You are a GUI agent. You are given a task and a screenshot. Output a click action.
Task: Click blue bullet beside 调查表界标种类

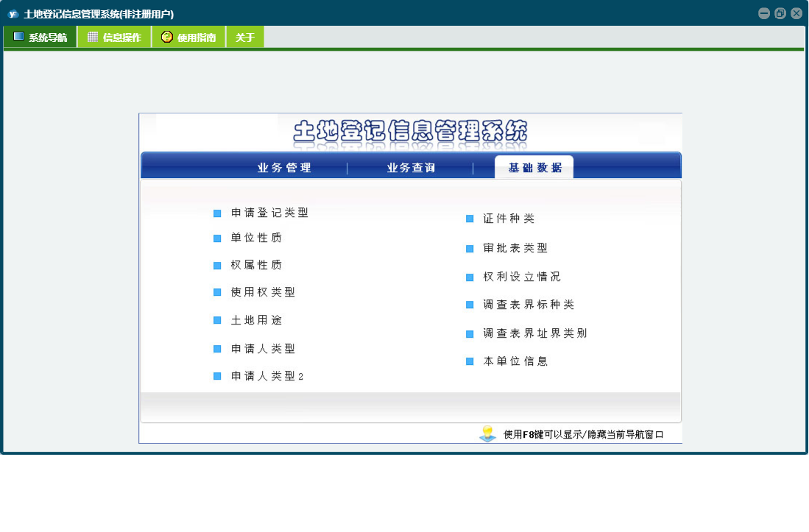click(x=470, y=305)
